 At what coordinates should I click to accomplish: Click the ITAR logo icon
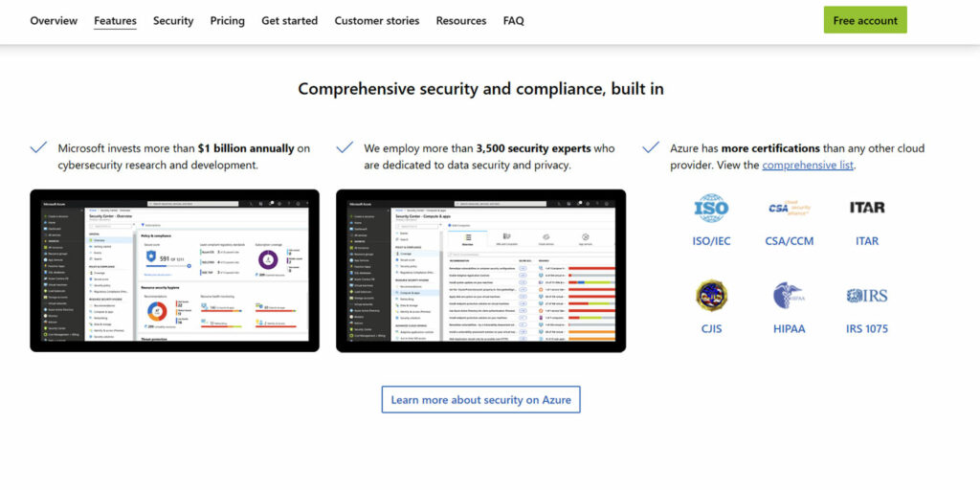(867, 208)
